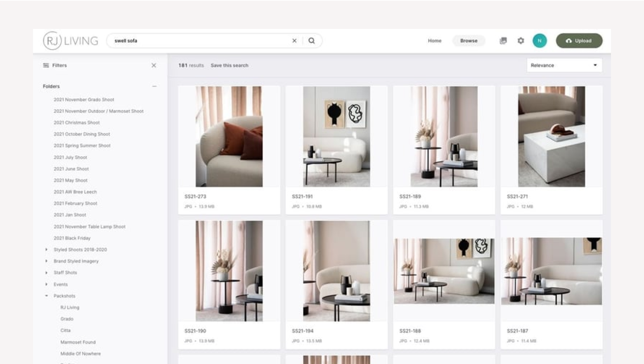Select 2021 May Shoot folder
Viewport: 644px width, 364px height.
click(x=71, y=181)
